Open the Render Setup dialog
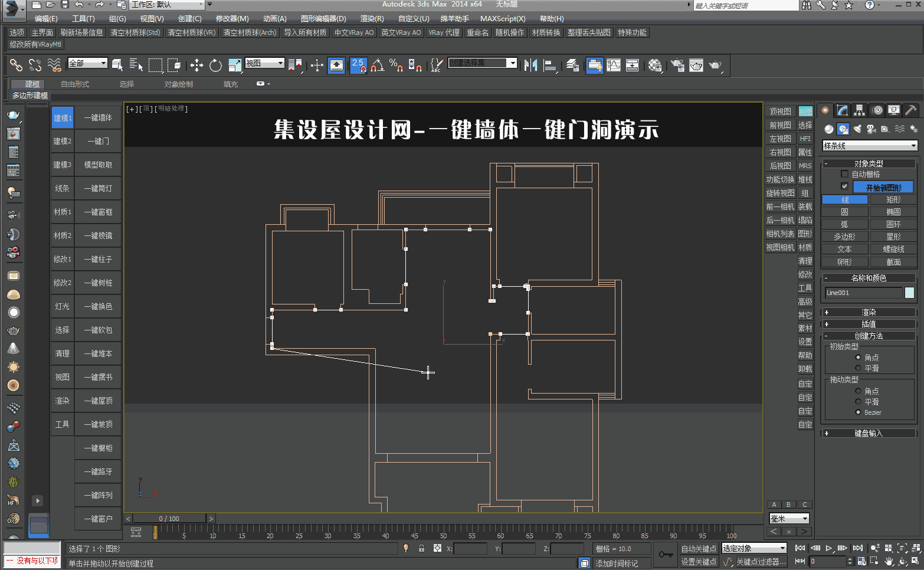The width and height of the screenshot is (924, 570). point(677,65)
